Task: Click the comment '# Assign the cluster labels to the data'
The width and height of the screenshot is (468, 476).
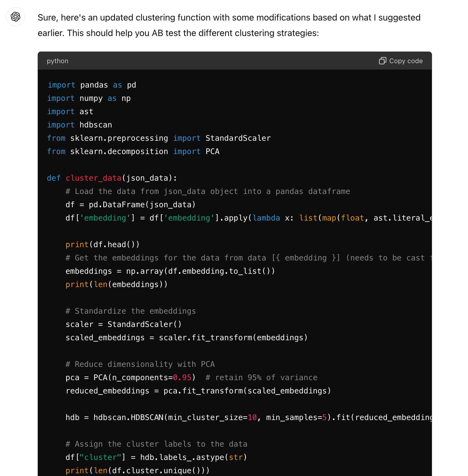Action: 156,444
